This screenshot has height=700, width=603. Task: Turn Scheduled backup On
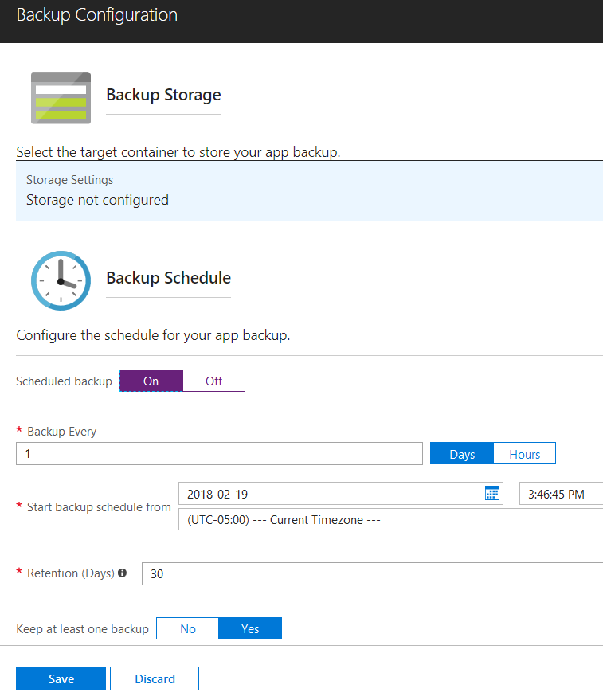click(151, 381)
